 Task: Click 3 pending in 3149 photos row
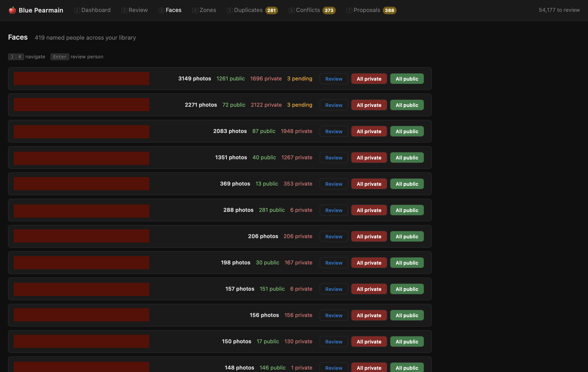pyautogui.click(x=300, y=78)
